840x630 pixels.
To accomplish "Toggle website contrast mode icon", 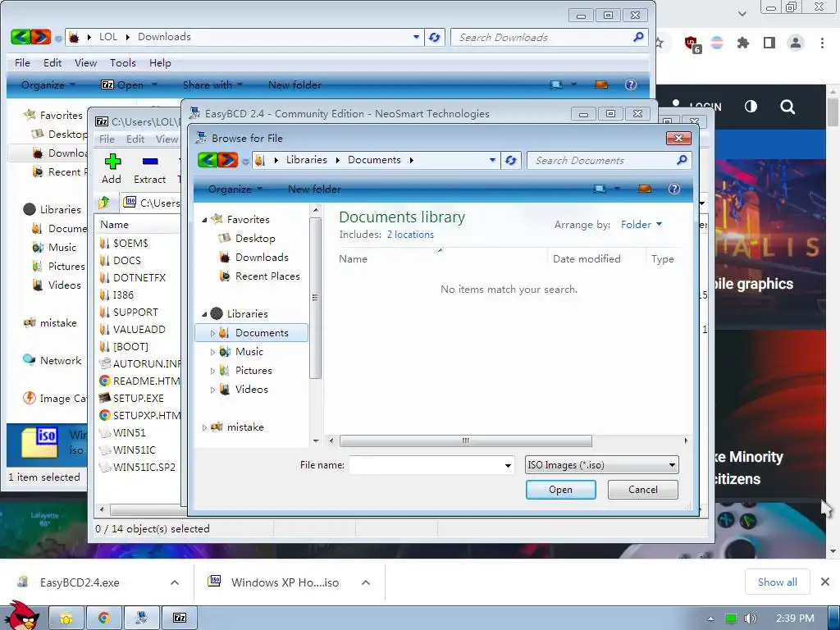I will [x=751, y=106].
